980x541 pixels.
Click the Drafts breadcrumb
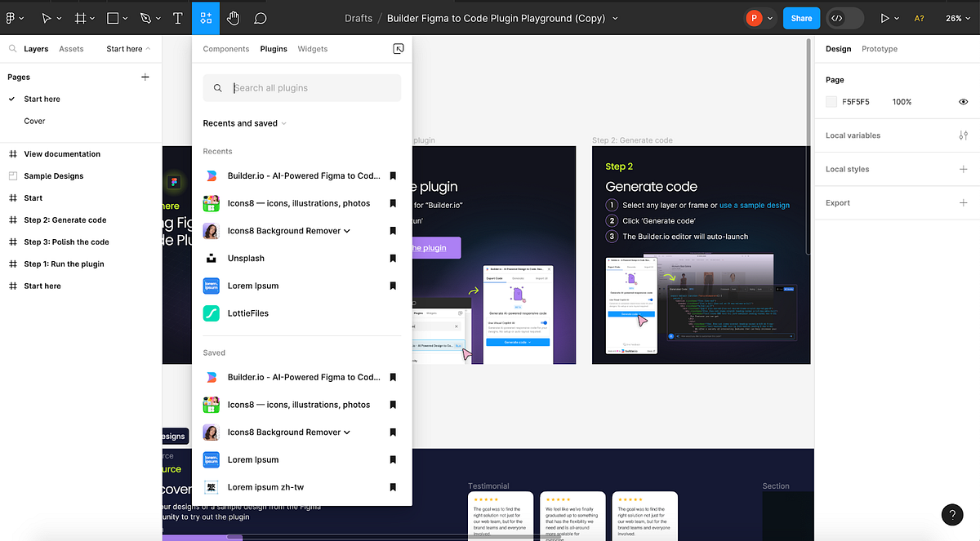[x=359, y=18]
